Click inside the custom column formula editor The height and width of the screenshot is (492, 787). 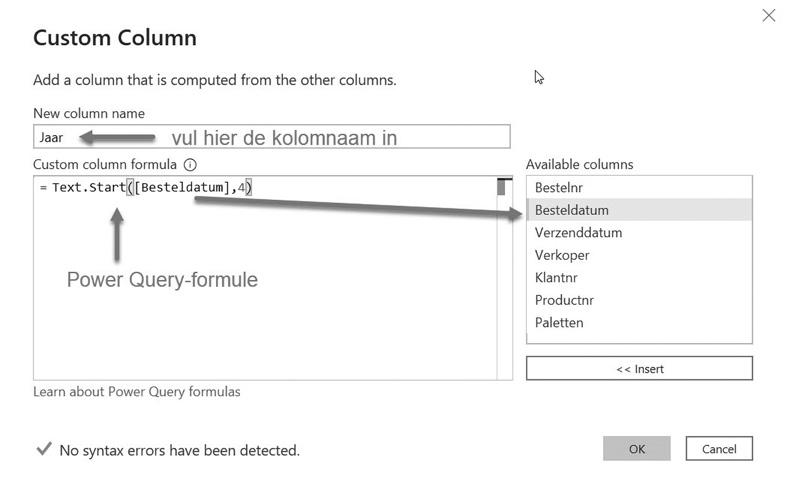point(265,290)
